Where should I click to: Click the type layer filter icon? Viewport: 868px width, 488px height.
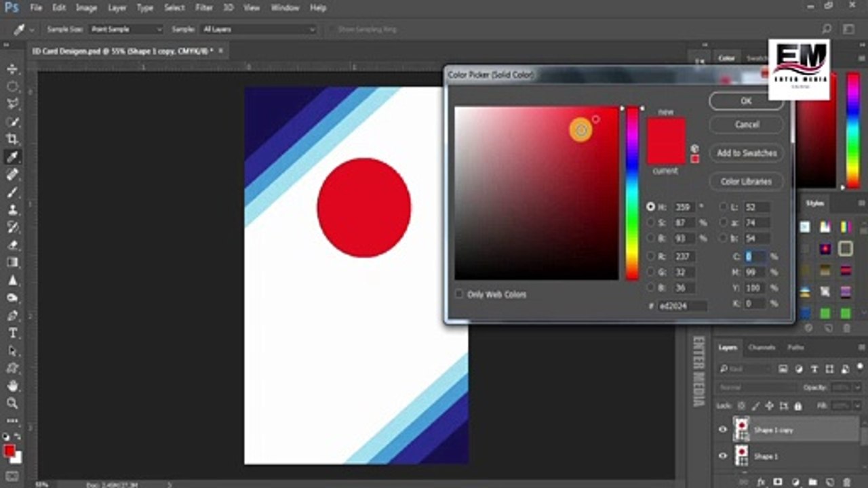pyautogui.click(x=813, y=369)
